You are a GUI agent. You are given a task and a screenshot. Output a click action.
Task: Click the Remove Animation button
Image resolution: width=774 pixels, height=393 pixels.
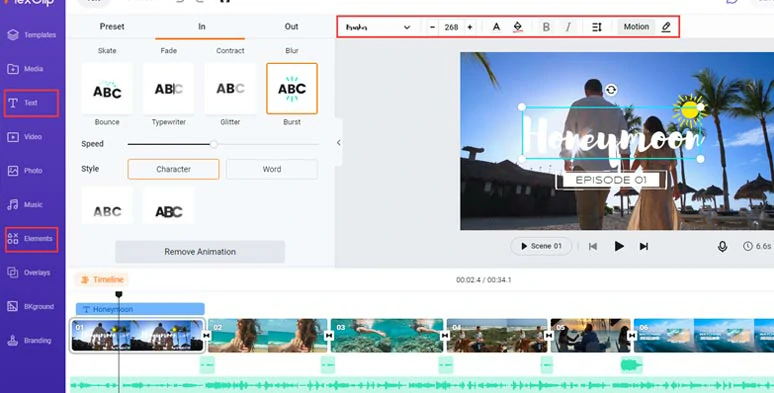[x=200, y=252]
